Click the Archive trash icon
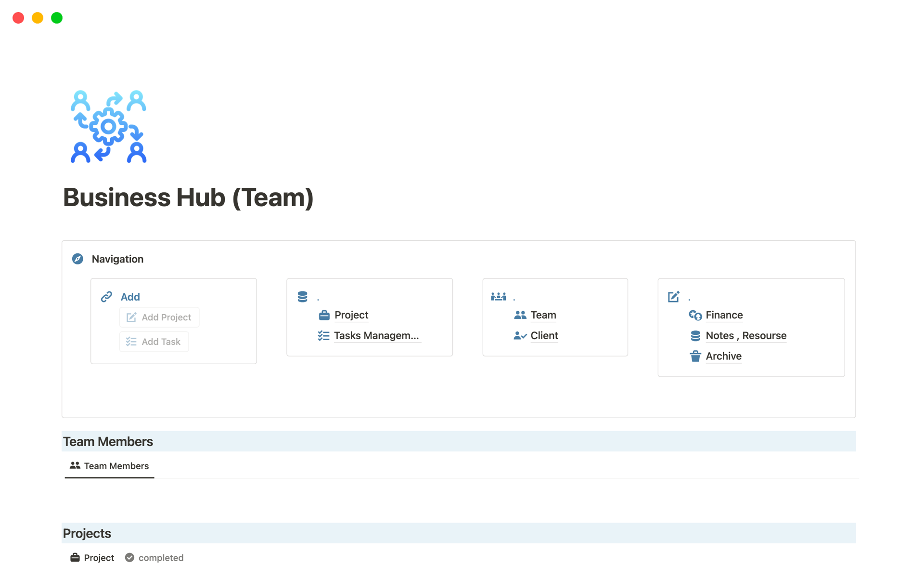This screenshot has height=578, width=924. coord(695,356)
